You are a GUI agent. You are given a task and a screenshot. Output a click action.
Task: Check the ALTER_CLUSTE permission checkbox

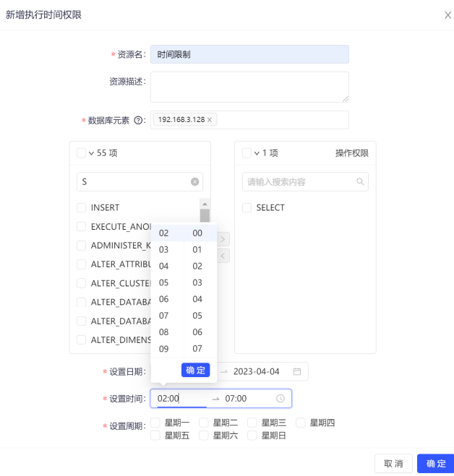click(81, 283)
